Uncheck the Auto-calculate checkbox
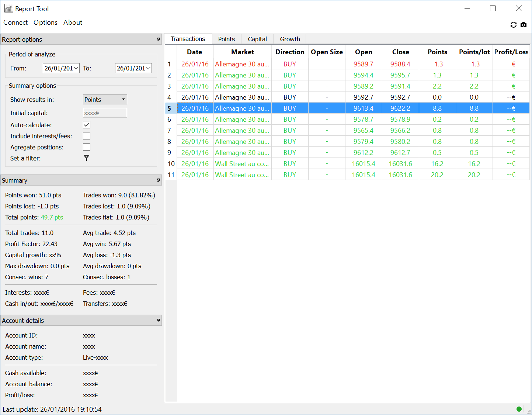Viewport: 532px width, 415px height. coord(87,125)
